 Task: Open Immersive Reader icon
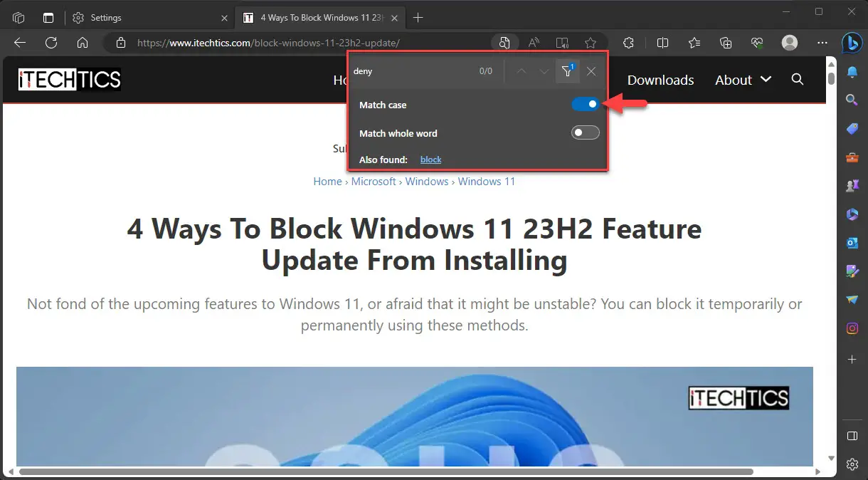[x=562, y=43]
